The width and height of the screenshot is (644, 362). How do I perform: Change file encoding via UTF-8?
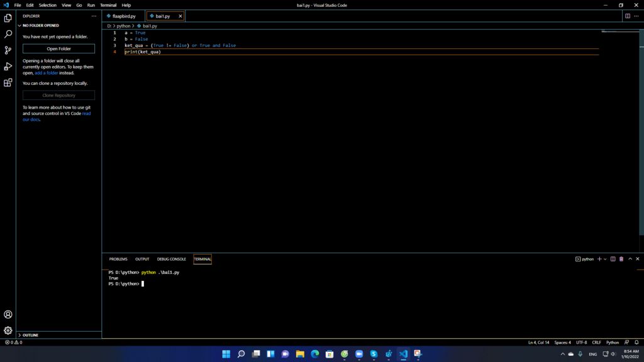pyautogui.click(x=581, y=343)
